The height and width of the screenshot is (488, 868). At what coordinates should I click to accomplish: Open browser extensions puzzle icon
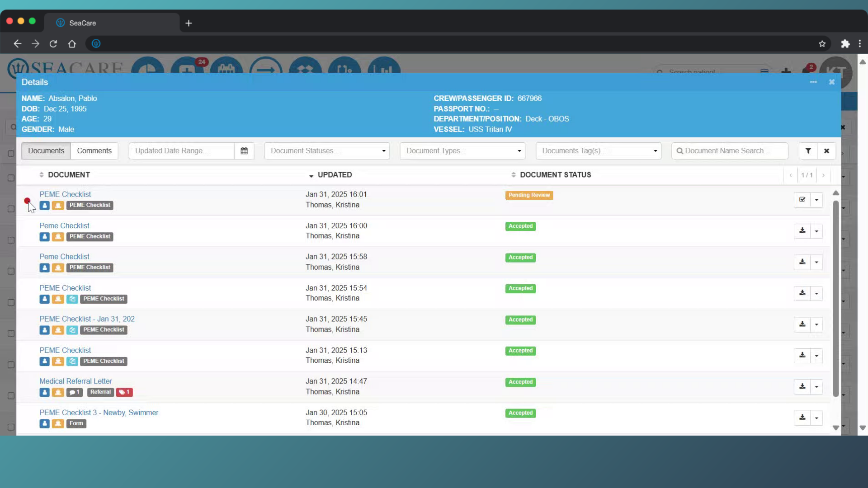pyautogui.click(x=845, y=44)
